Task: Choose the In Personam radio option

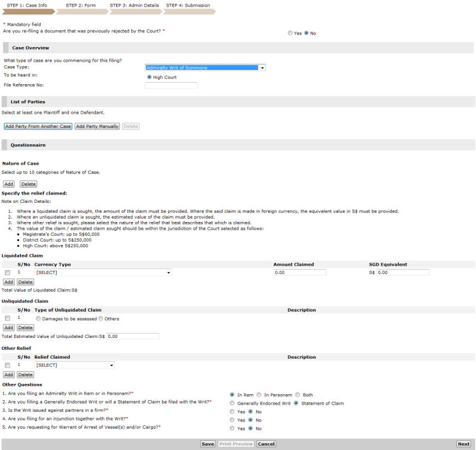Action: (259, 395)
